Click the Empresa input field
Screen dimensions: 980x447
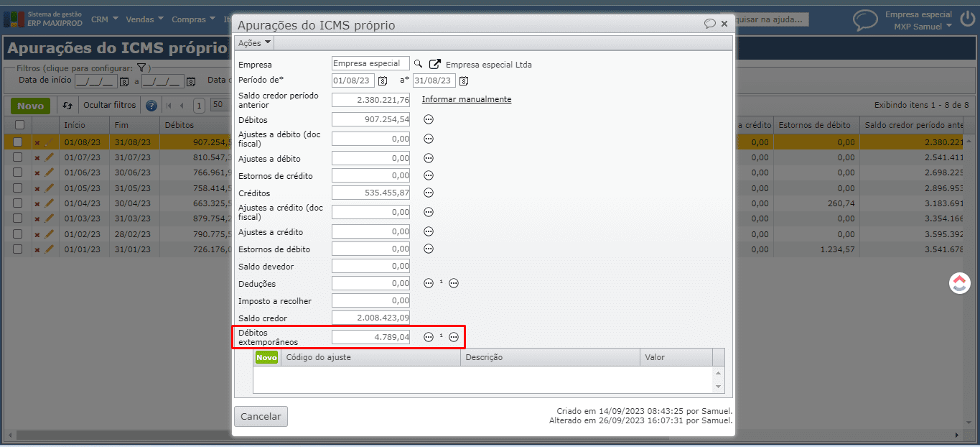[370, 64]
